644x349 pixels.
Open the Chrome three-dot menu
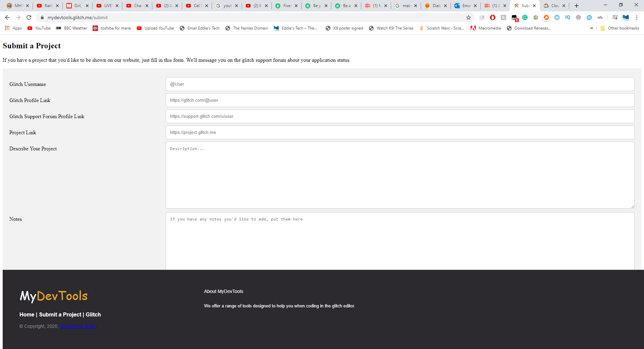(637, 17)
